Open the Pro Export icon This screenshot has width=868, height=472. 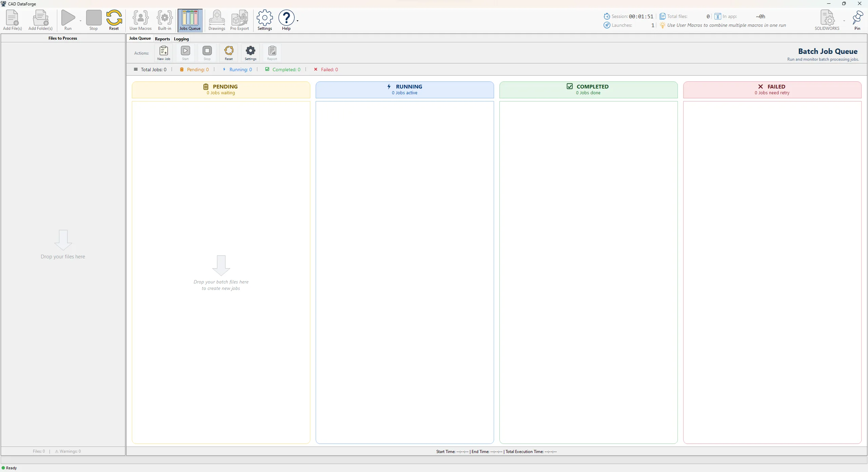[239, 18]
